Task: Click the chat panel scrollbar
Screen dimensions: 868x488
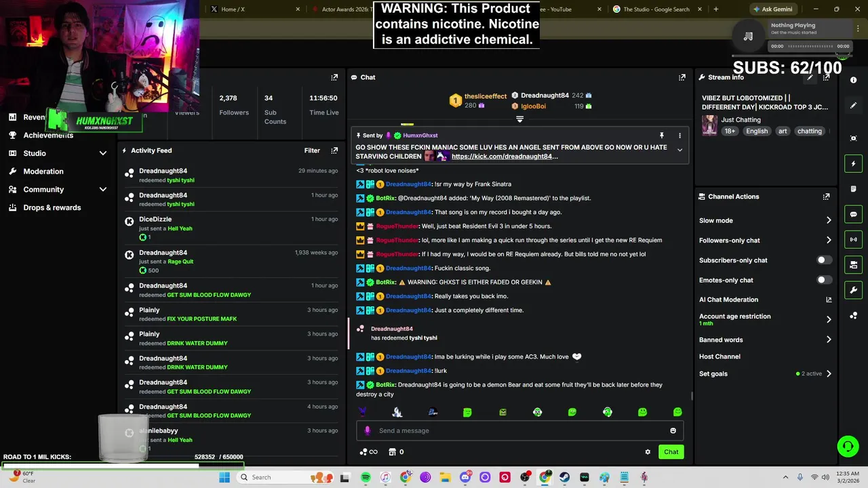Action: [691, 396]
